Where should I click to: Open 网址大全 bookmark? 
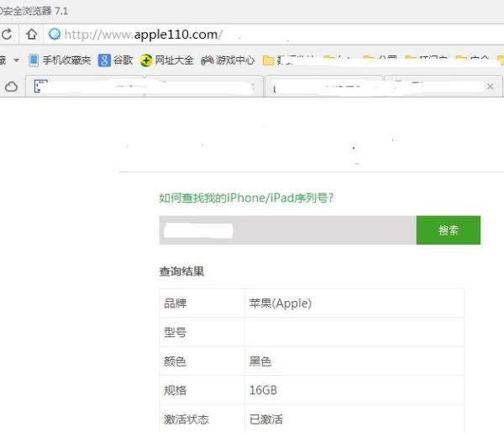(x=167, y=61)
